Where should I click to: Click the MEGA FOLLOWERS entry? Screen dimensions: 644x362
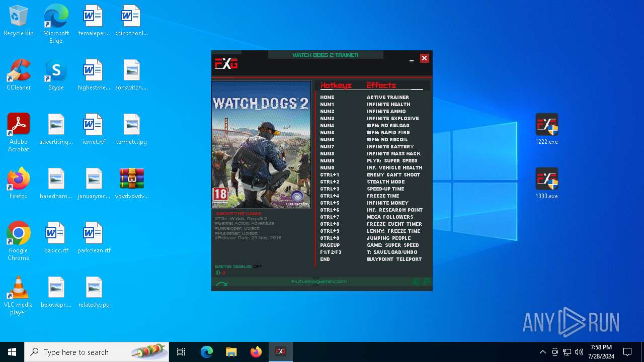(x=390, y=217)
